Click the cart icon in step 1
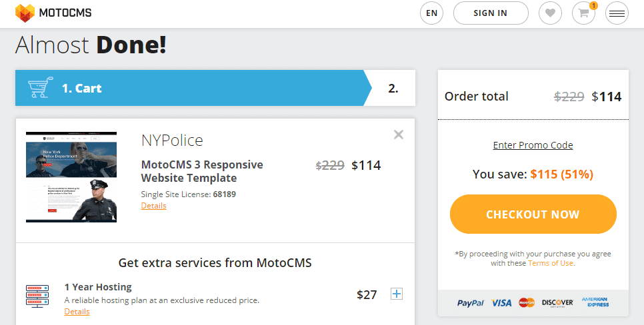 pyautogui.click(x=40, y=87)
